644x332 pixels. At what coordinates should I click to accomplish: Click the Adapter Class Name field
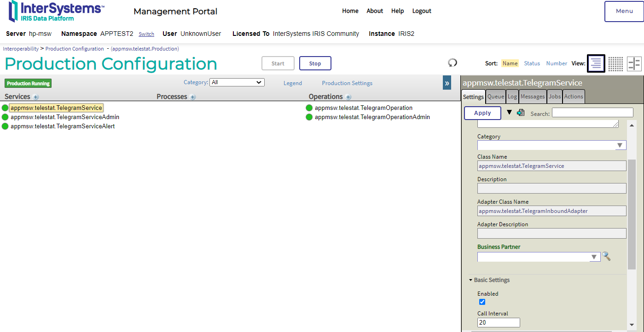552,211
